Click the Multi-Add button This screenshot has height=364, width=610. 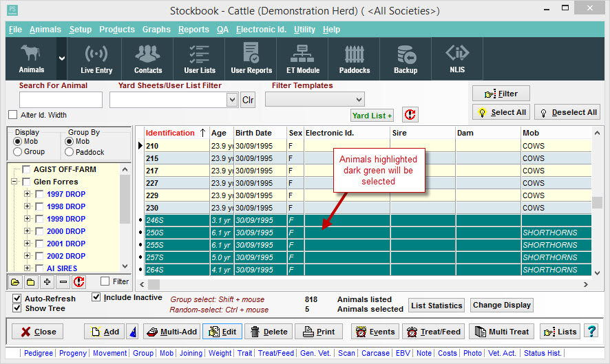[x=172, y=332]
